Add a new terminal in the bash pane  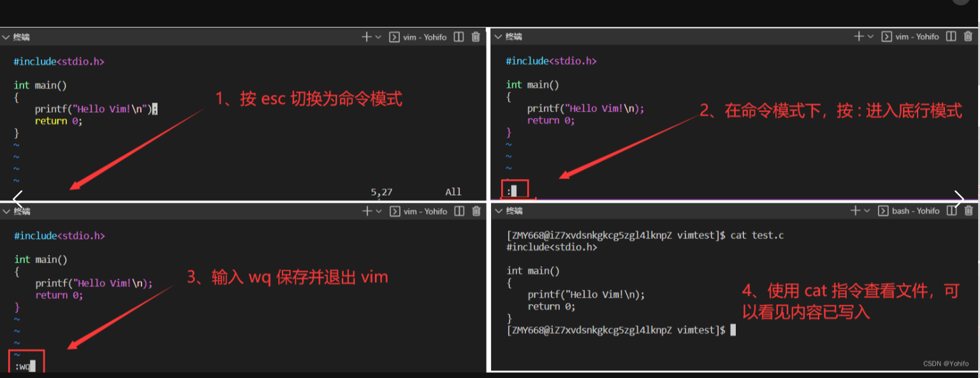856,210
